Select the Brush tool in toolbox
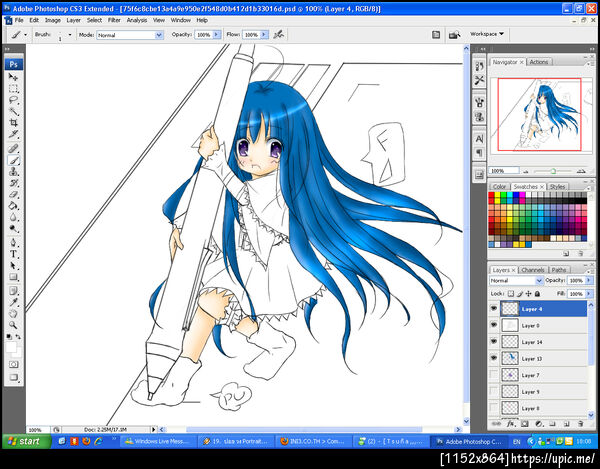 [13, 160]
